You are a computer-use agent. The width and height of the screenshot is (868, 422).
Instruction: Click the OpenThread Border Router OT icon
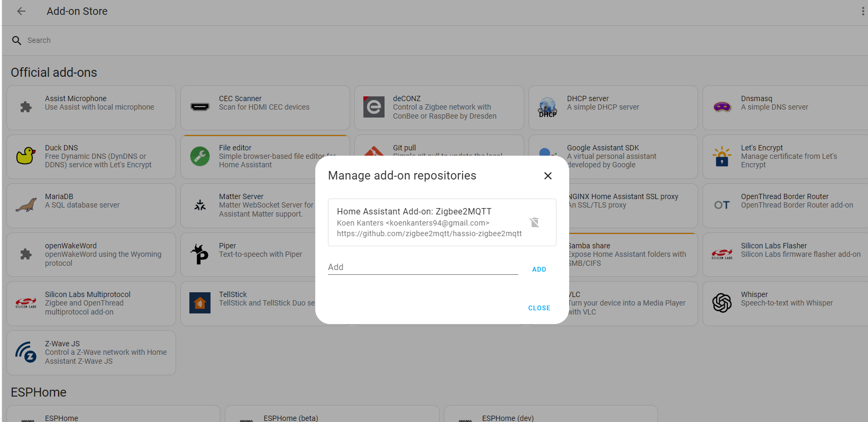pos(722,205)
